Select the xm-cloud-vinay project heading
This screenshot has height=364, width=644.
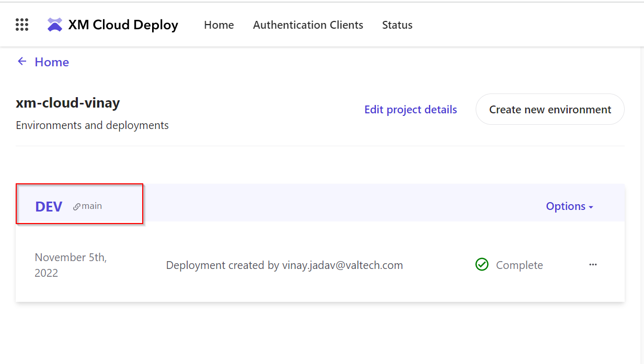pyautogui.click(x=68, y=103)
